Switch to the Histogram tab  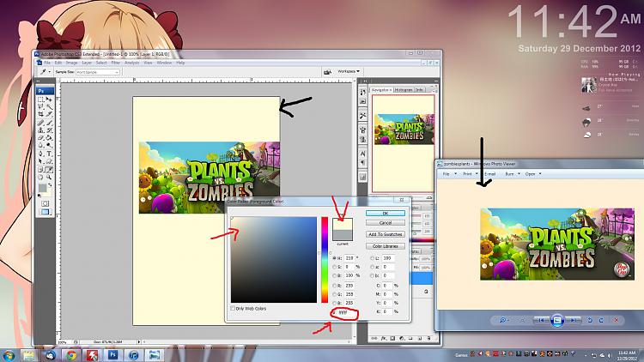(x=404, y=89)
